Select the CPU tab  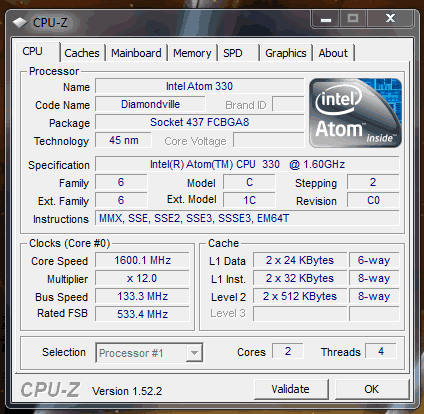click(x=37, y=52)
